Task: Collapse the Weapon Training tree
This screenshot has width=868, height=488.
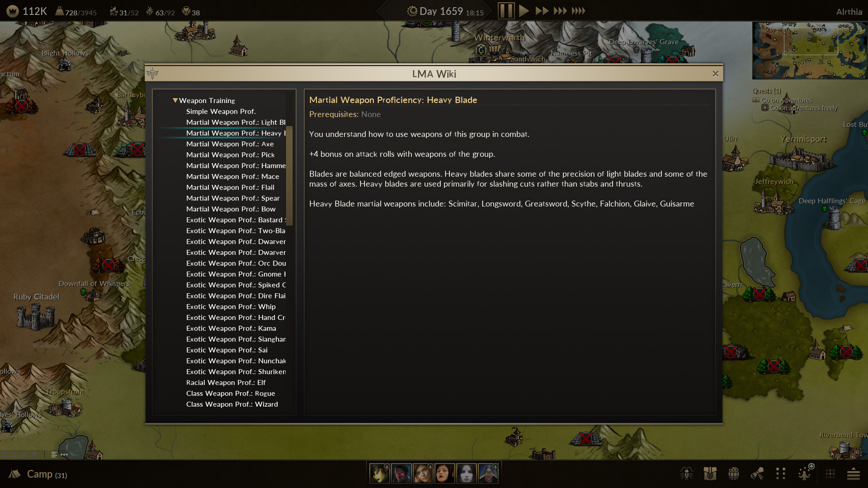Action: point(175,100)
